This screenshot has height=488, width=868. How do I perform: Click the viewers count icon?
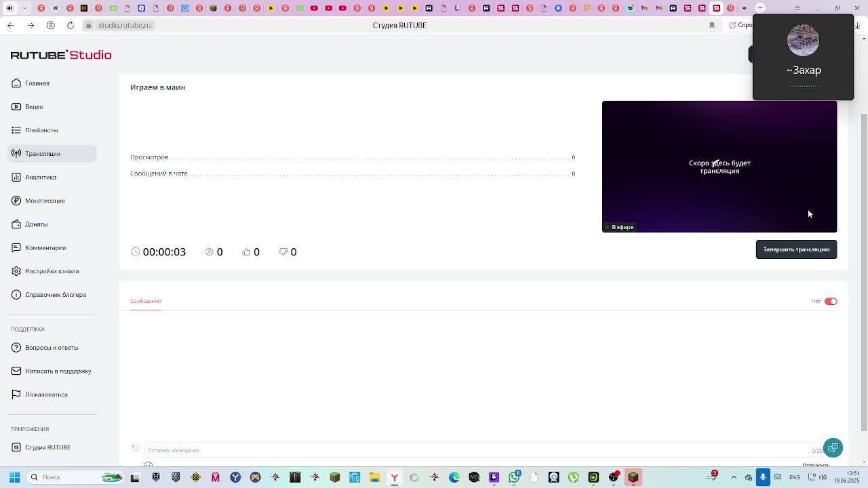click(x=210, y=251)
